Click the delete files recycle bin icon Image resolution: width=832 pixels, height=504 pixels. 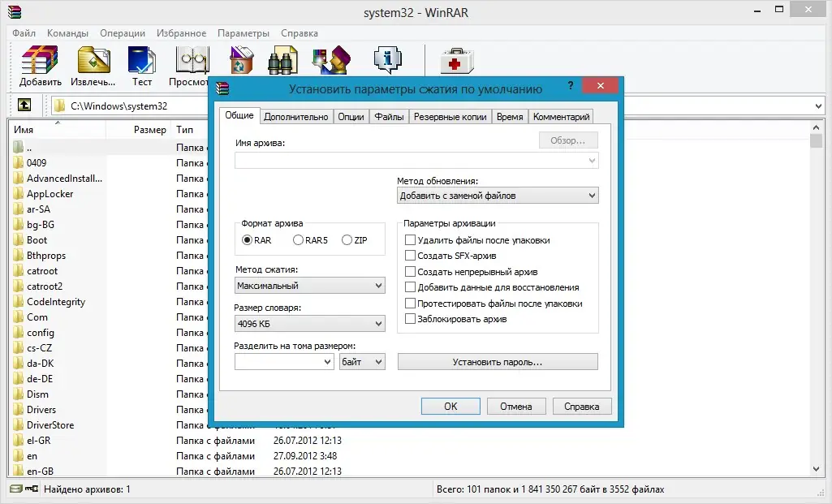pyautogui.click(x=241, y=60)
